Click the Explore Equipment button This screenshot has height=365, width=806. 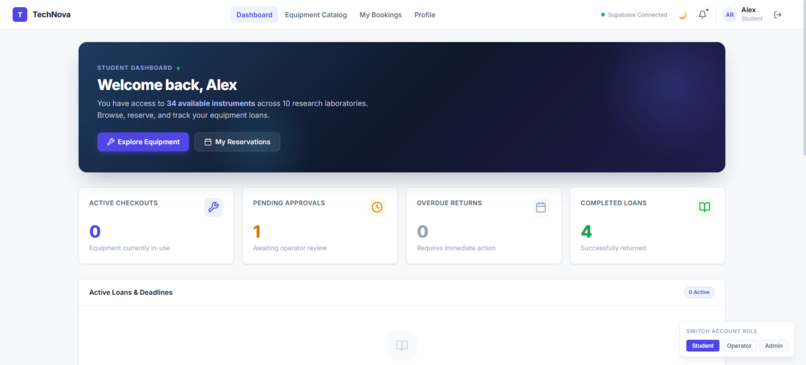click(x=143, y=142)
